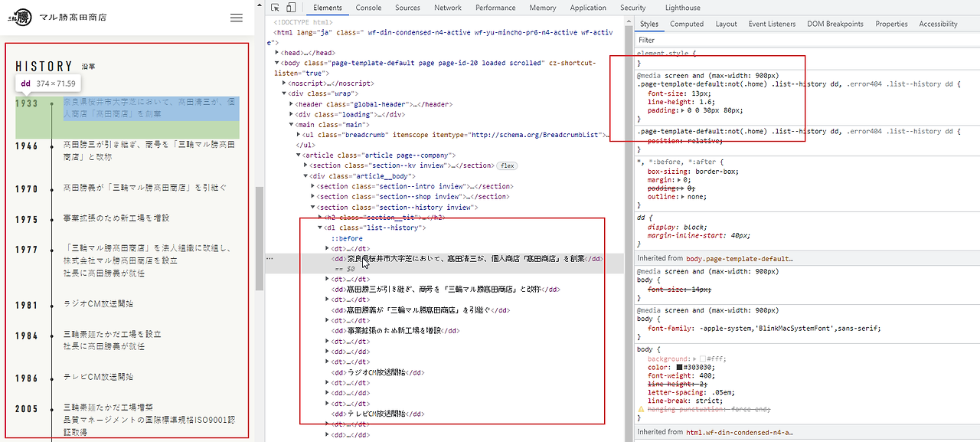The width and height of the screenshot is (980, 442).
Task: Open the Lighthouse tab
Action: [682, 8]
